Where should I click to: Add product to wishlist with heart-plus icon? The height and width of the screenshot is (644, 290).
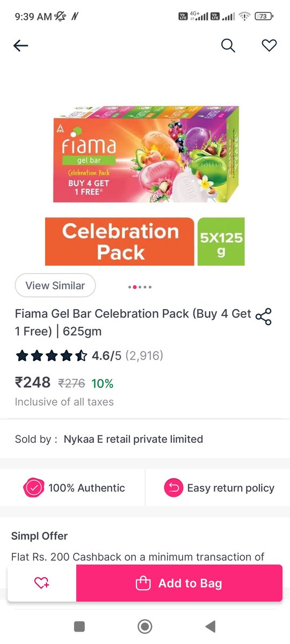pyautogui.click(x=42, y=583)
